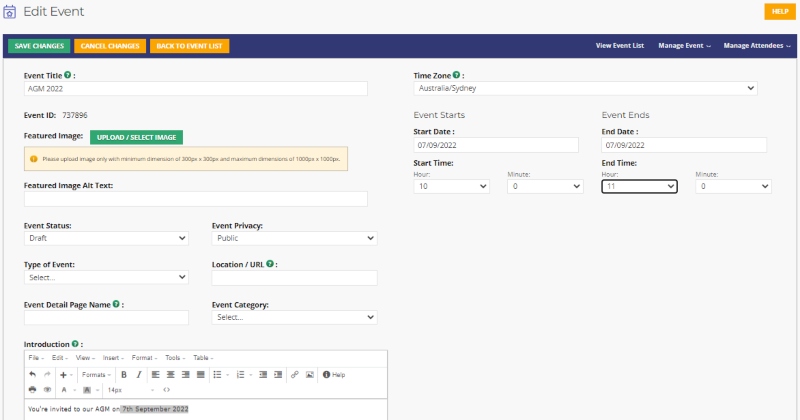Open the Start Time Minute dropdown

click(x=545, y=186)
